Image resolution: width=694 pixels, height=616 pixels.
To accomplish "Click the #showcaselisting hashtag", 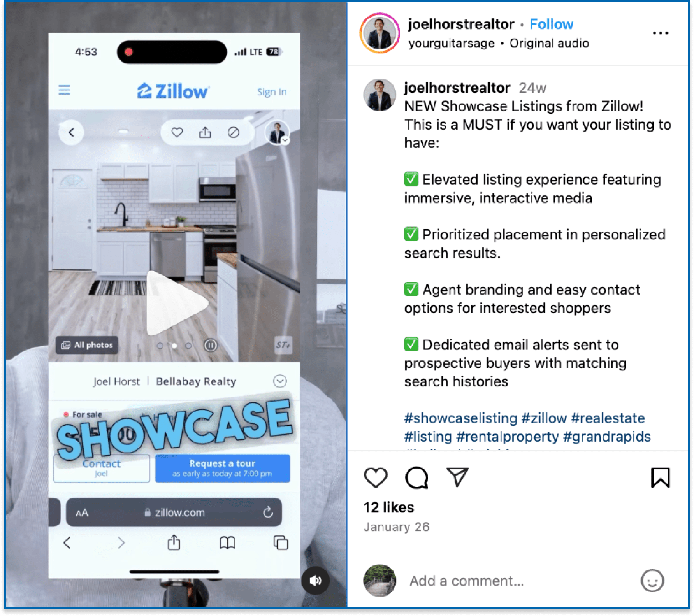I will pyautogui.click(x=460, y=418).
